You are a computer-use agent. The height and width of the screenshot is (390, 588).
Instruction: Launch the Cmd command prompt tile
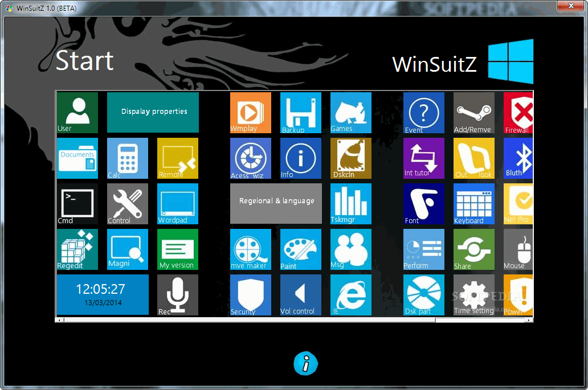tap(77, 204)
